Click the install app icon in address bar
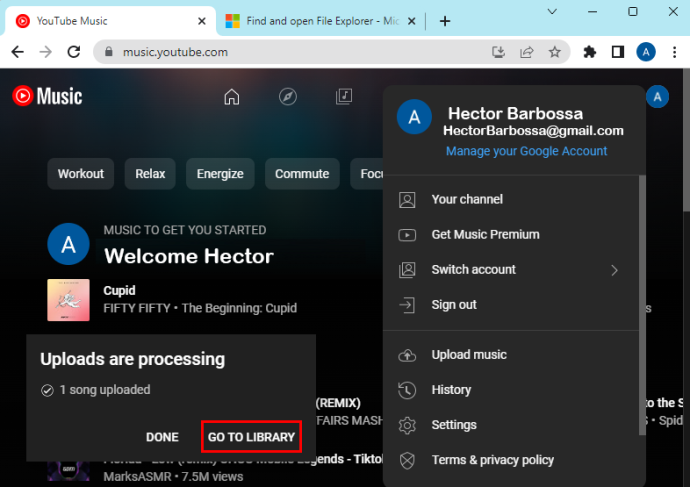Viewport: 690px width, 487px height. [498, 52]
